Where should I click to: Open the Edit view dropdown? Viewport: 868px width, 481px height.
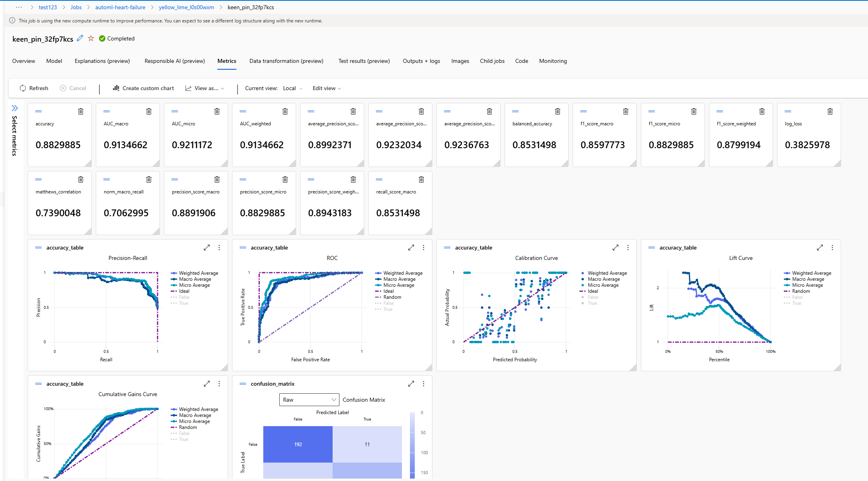click(x=327, y=88)
